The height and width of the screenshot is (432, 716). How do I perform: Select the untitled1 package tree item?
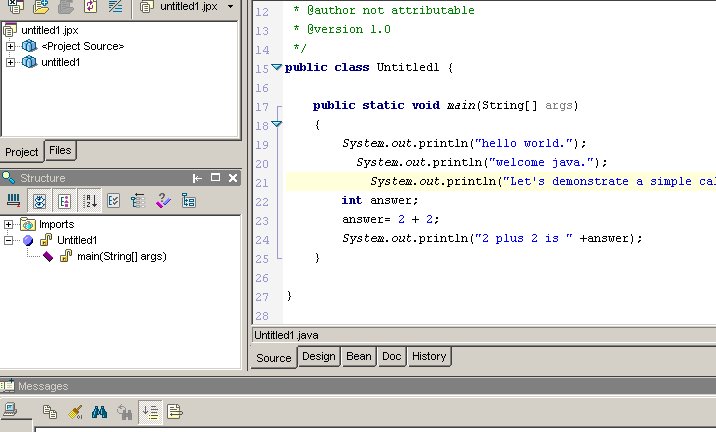click(60, 62)
